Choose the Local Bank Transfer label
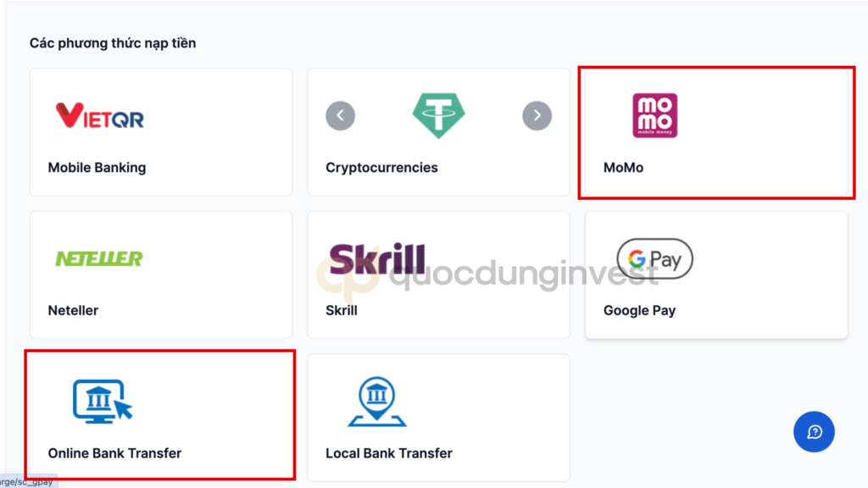This screenshot has width=868, height=488. pos(388,453)
